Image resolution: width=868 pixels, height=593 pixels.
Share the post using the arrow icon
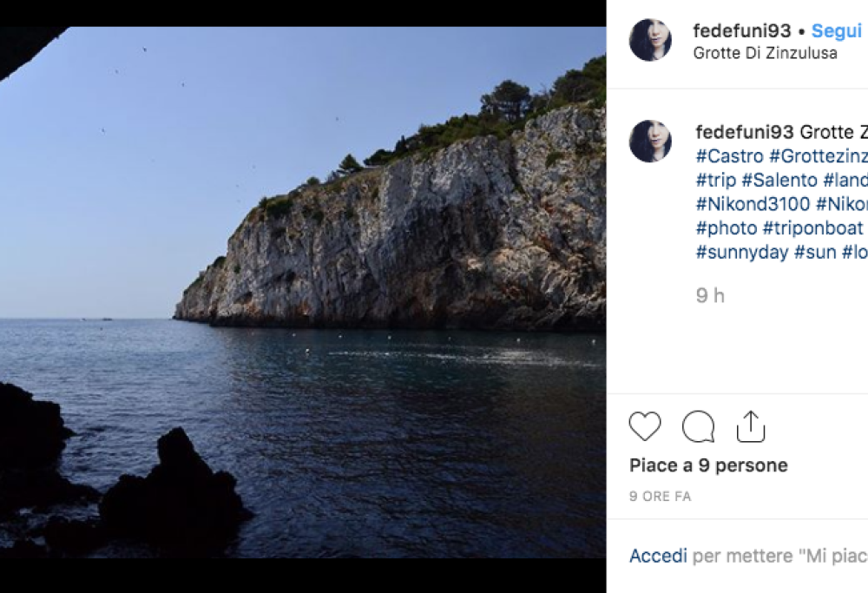point(753,425)
